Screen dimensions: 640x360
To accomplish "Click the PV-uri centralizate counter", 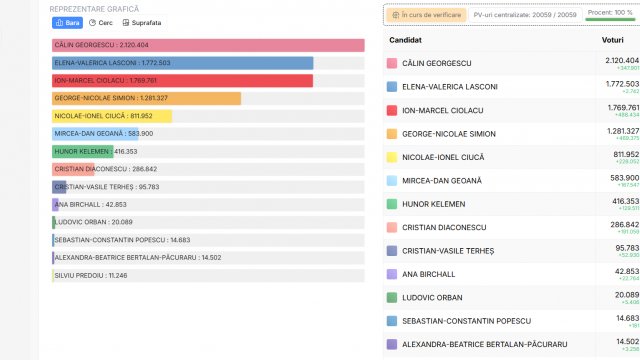I will pyautogui.click(x=525, y=15).
